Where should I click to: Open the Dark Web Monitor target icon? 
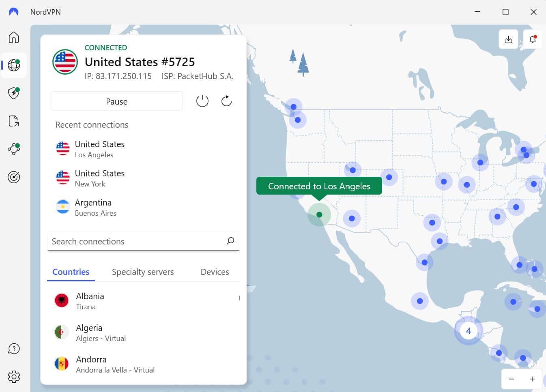(x=14, y=177)
